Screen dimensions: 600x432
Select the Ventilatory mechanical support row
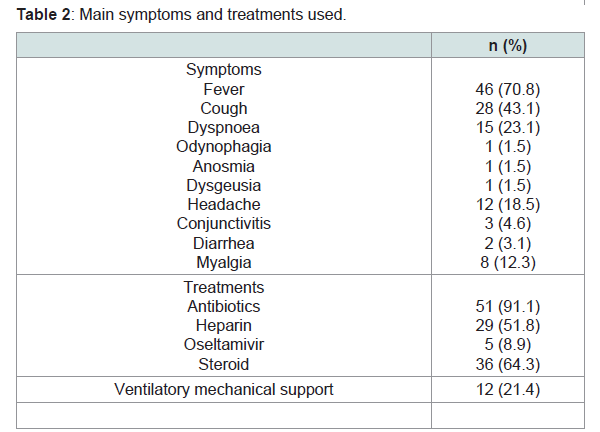(x=300, y=390)
